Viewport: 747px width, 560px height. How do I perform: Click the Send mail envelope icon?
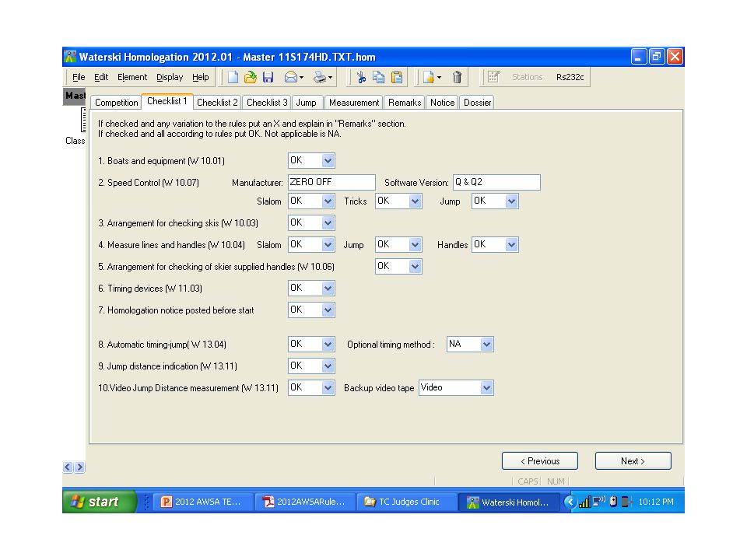(290, 77)
